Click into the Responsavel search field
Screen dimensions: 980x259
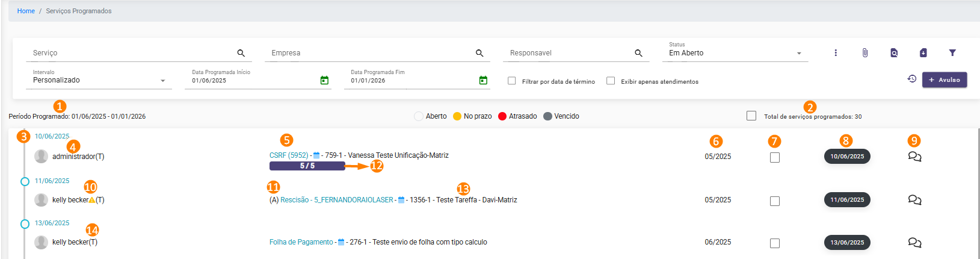click(x=569, y=53)
